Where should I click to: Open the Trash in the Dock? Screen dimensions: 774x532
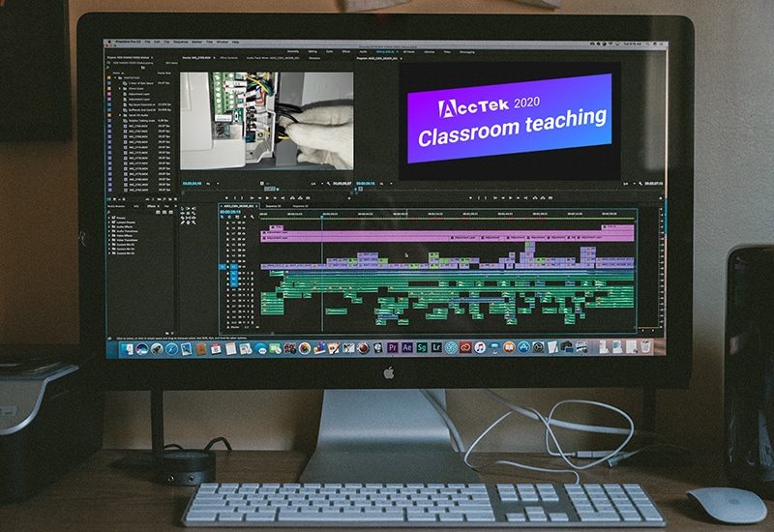pos(645,347)
